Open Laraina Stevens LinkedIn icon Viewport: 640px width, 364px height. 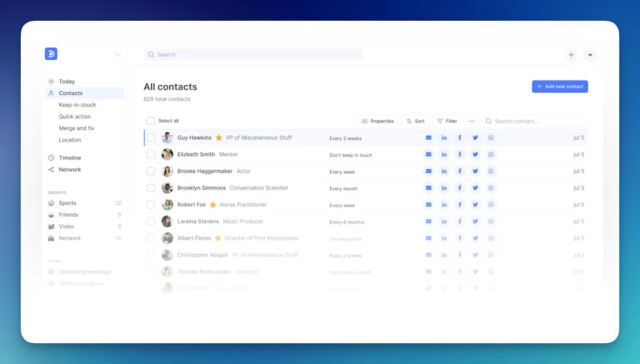click(x=444, y=221)
